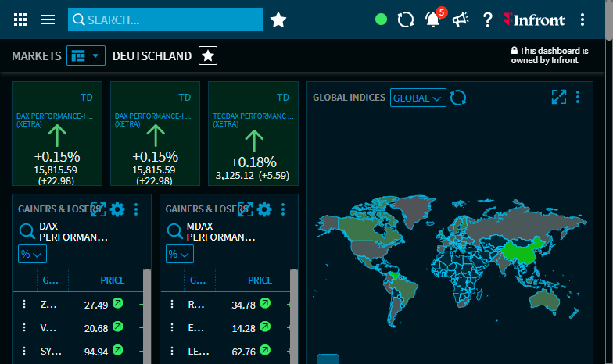Image resolution: width=613 pixels, height=364 pixels.
Task: Open Global Indices widget options menu
Action: (x=578, y=97)
